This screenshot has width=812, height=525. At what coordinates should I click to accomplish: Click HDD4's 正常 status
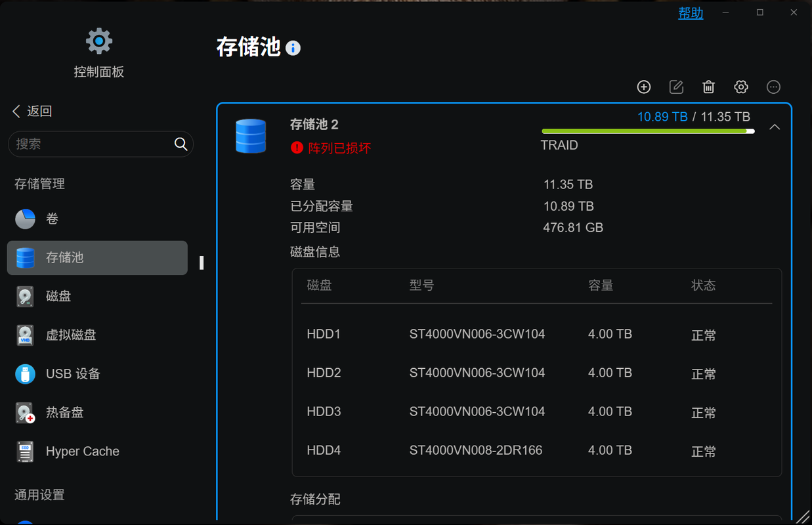704,451
